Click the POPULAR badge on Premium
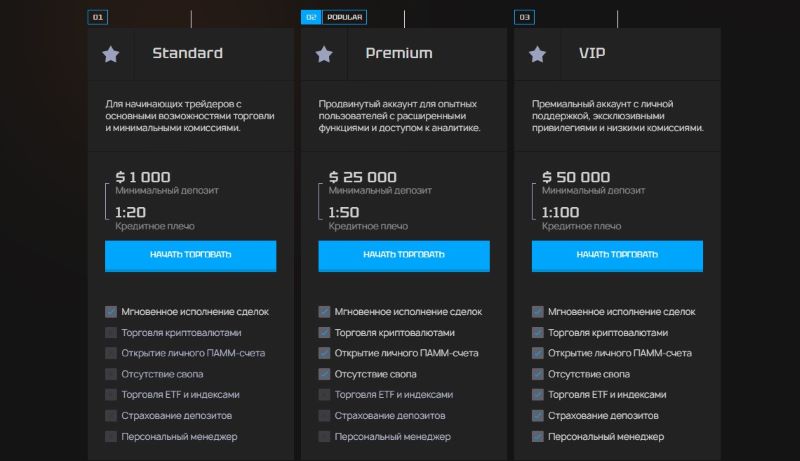The width and height of the screenshot is (800, 461). (344, 17)
